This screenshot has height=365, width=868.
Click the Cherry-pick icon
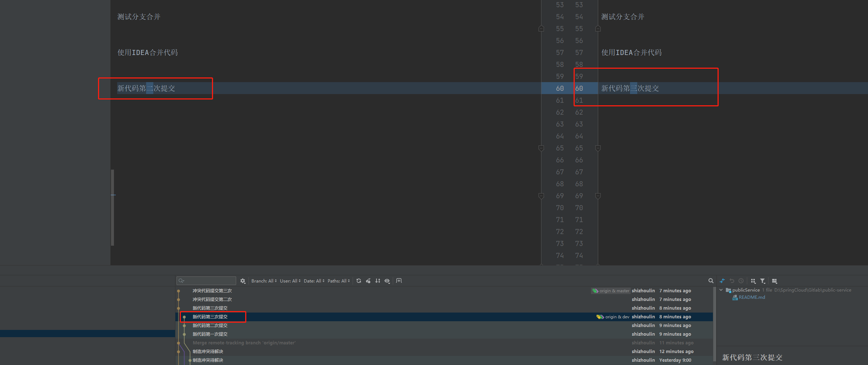coord(368,281)
